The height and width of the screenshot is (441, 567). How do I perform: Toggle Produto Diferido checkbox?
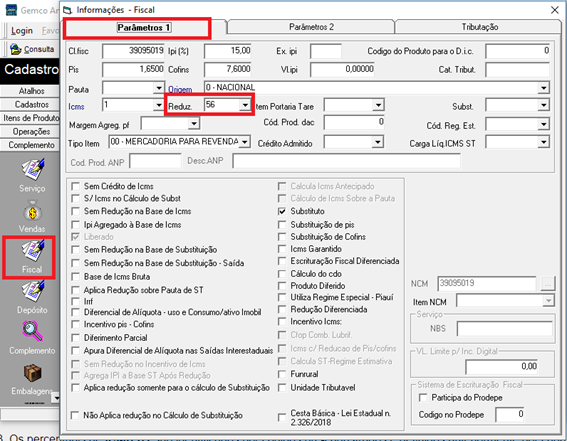(x=282, y=286)
